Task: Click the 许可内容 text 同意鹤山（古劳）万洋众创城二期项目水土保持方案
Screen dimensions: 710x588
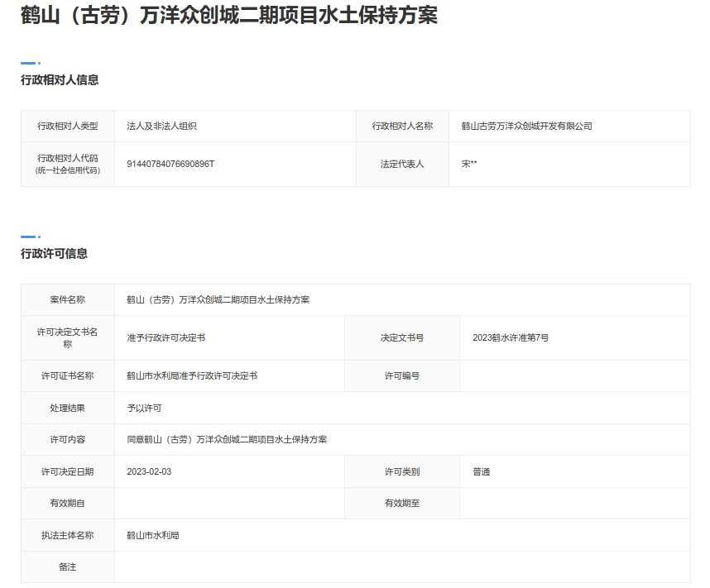Action: pos(230,439)
